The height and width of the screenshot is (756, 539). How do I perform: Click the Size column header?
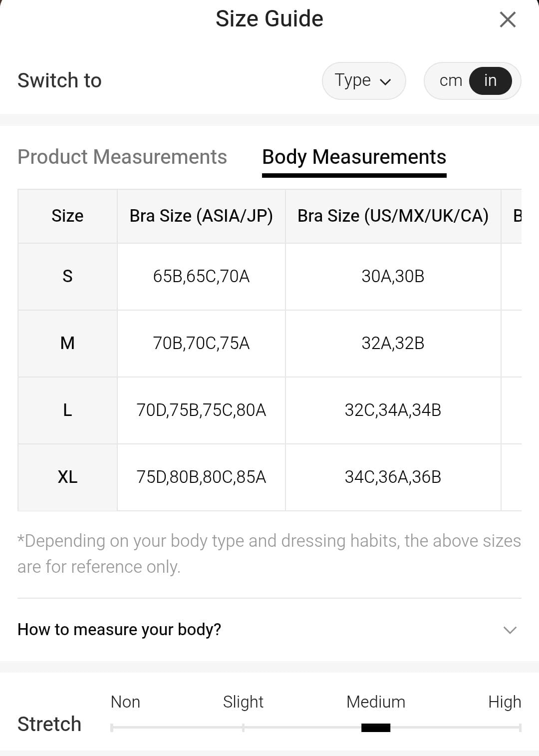coord(67,216)
